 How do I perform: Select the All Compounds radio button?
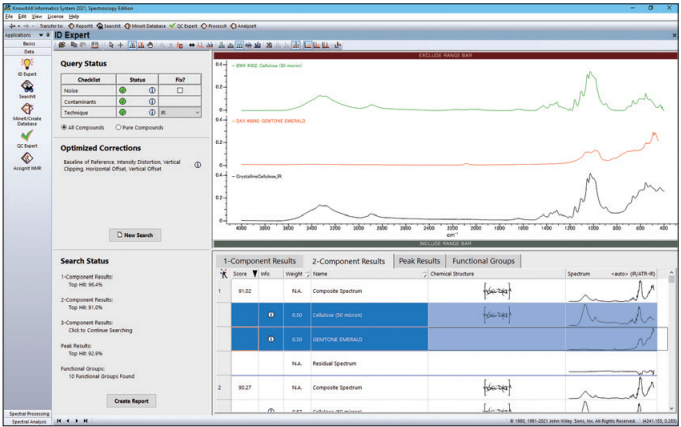(66, 127)
